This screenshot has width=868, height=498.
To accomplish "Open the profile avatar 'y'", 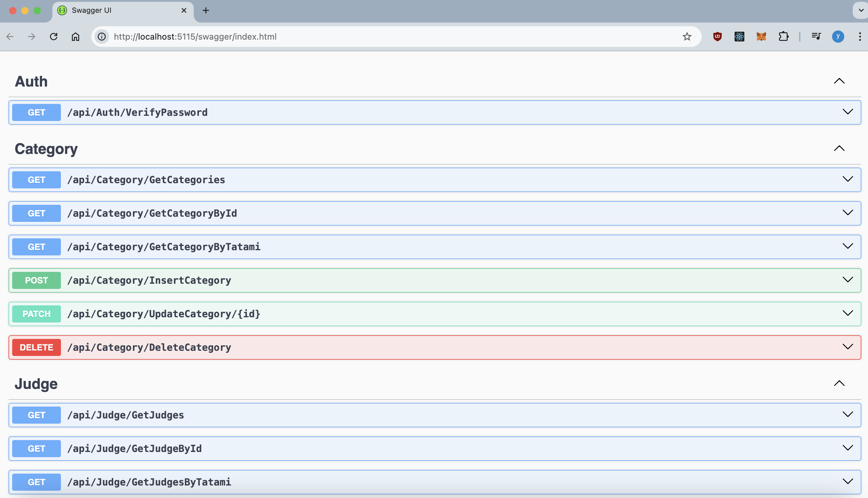I will pyautogui.click(x=838, y=37).
